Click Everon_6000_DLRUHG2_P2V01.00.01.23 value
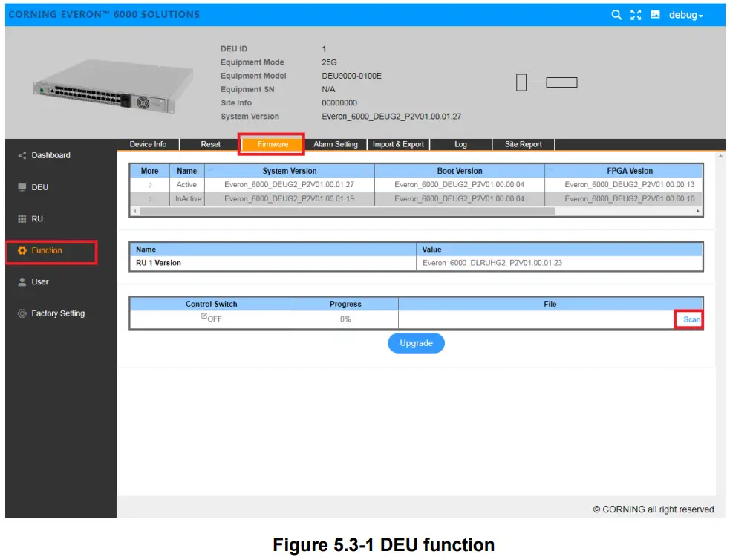Screen dimensions: 730x560 coord(492,263)
